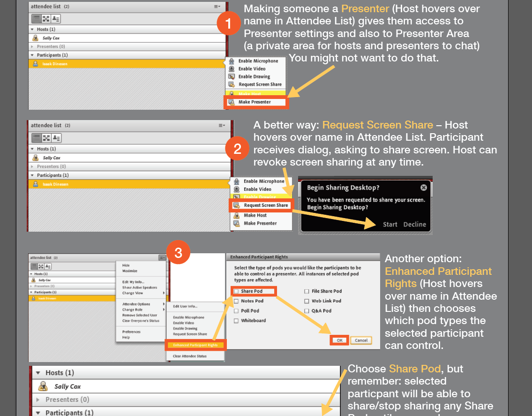Click Start to begin sharing desktop
The height and width of the screenshot is (416, 532).
[x=390, y=224]
